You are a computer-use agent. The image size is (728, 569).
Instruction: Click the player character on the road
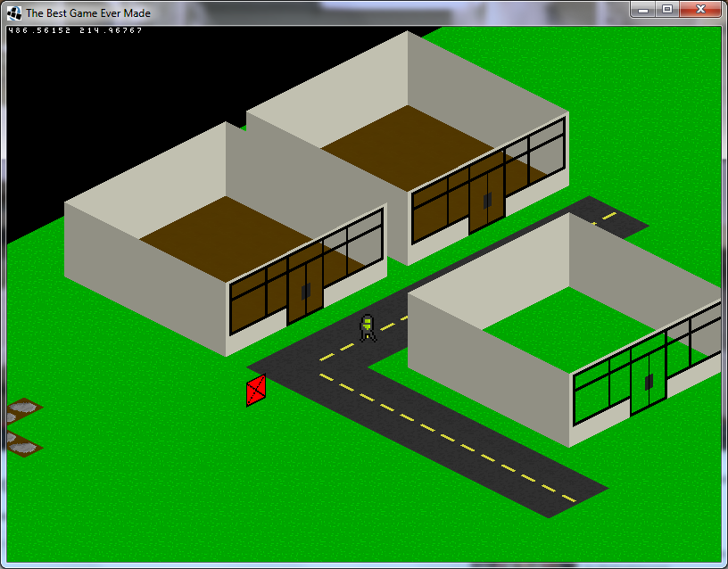click(368, 328)
